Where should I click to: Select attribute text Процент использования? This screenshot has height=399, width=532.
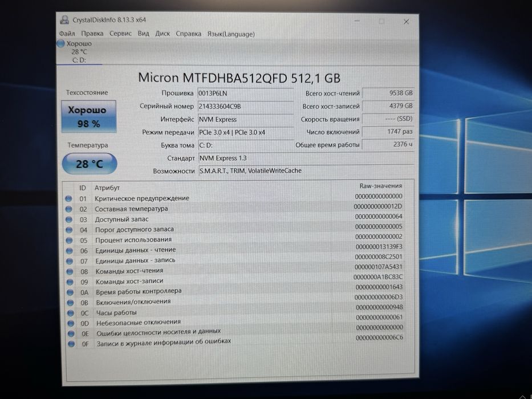(133, 239)
